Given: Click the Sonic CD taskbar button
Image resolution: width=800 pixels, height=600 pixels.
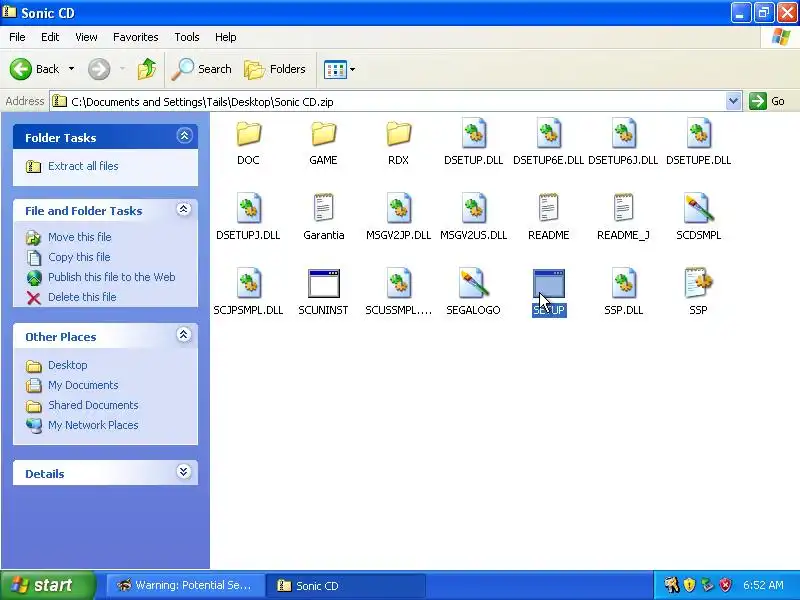Looking at the screenshot, I should pyautogui.click(x=347, y=586).
